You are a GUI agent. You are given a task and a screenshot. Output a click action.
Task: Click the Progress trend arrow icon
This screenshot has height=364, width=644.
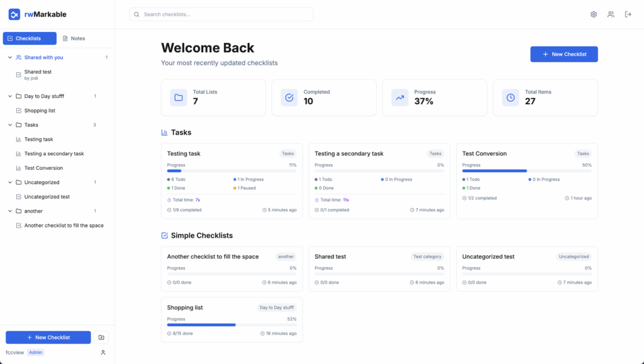coord(400,97)
